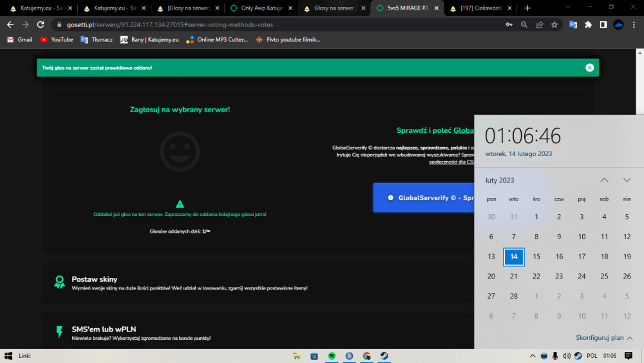Open Flvto youtube filmik bookmark
The height and width of the screenshot is (363, 644).
tap(288, 40)
